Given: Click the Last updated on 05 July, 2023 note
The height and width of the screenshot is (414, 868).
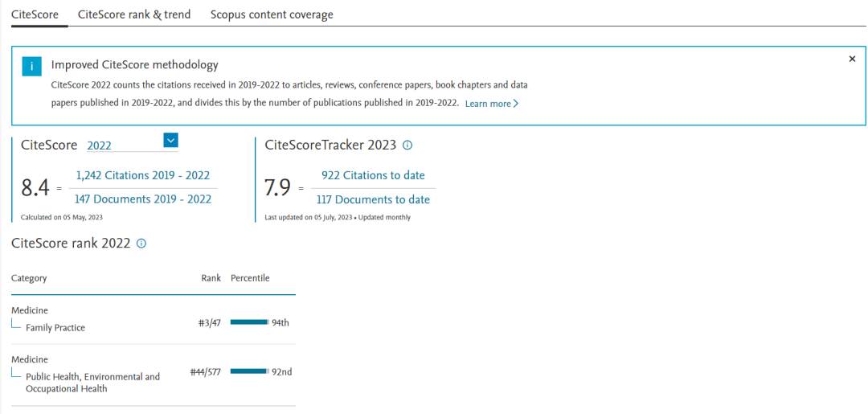Looking at the screenshot, I should click(x=338, y=217).
